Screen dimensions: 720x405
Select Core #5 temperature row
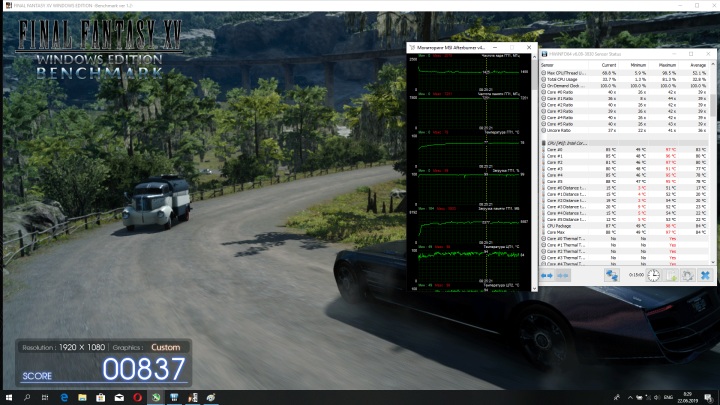tap(624, 181)
